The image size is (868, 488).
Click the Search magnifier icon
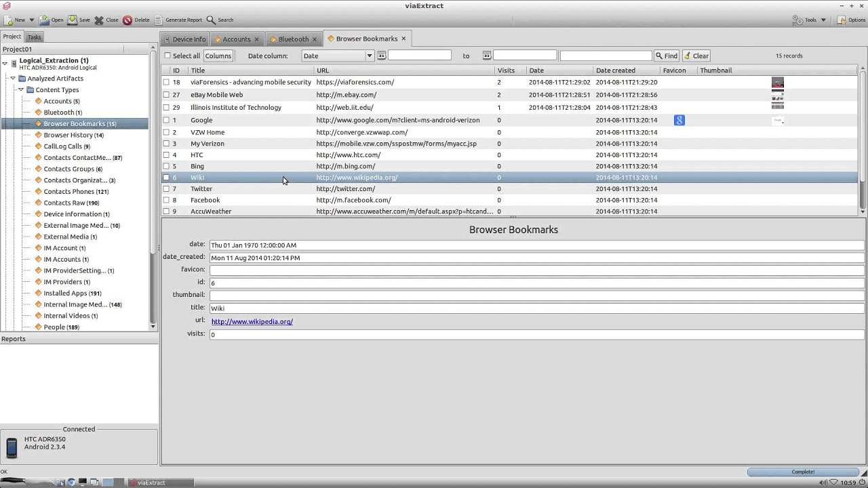[x=211, y=20]
